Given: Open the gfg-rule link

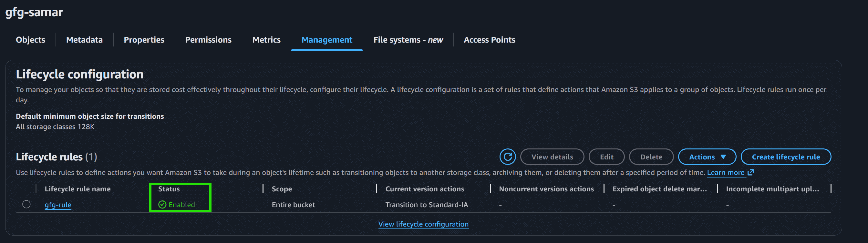Looking at the screenshot, I should pos(58,205).
